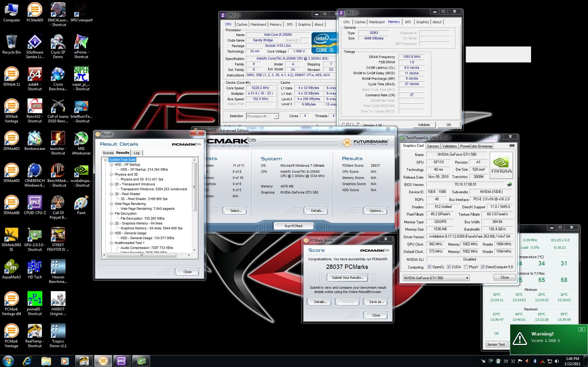Open CINEBENCH Windows 64 icon
The height and width of the screenshot is (367, 588).
point(35,175)
